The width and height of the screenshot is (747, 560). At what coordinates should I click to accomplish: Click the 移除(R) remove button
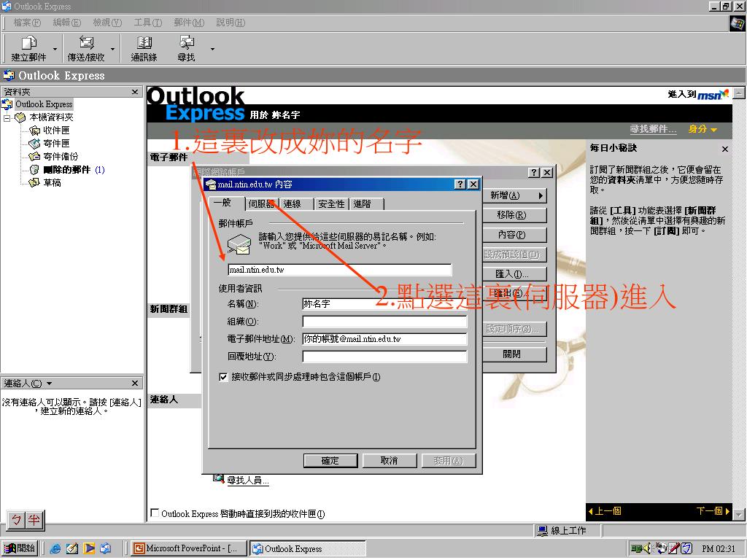pyautogui.click(x=514, y=215)
